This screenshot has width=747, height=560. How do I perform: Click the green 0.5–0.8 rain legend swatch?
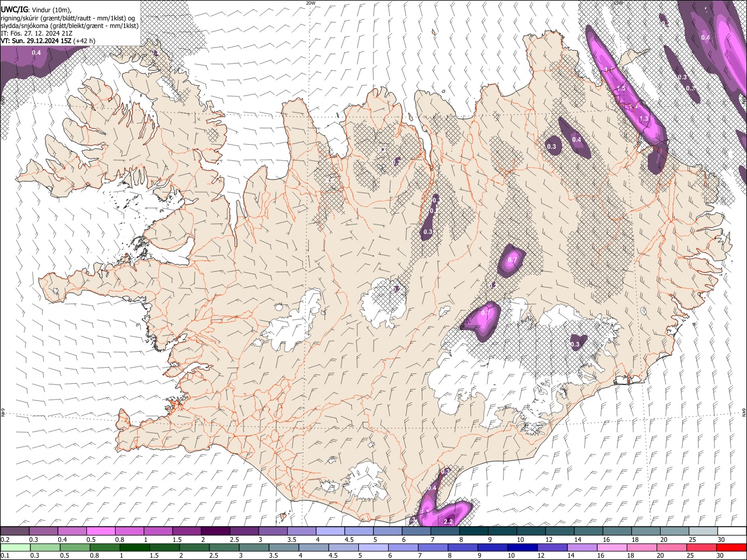click(75, 547)
